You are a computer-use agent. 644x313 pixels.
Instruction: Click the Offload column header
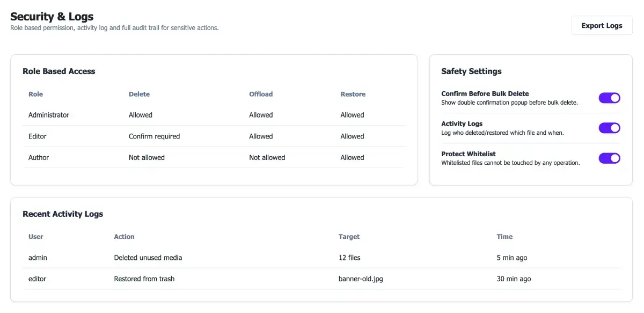pos(261,94)
